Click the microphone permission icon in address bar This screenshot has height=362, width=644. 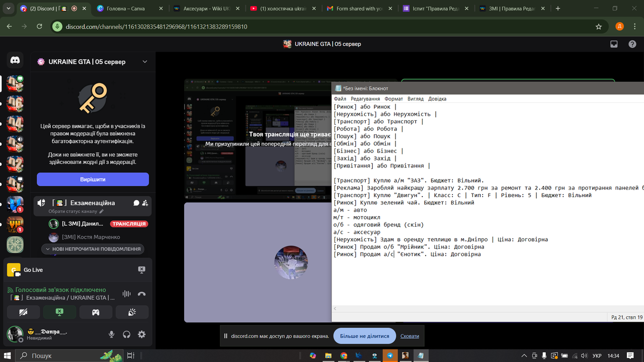coord(58,27)
